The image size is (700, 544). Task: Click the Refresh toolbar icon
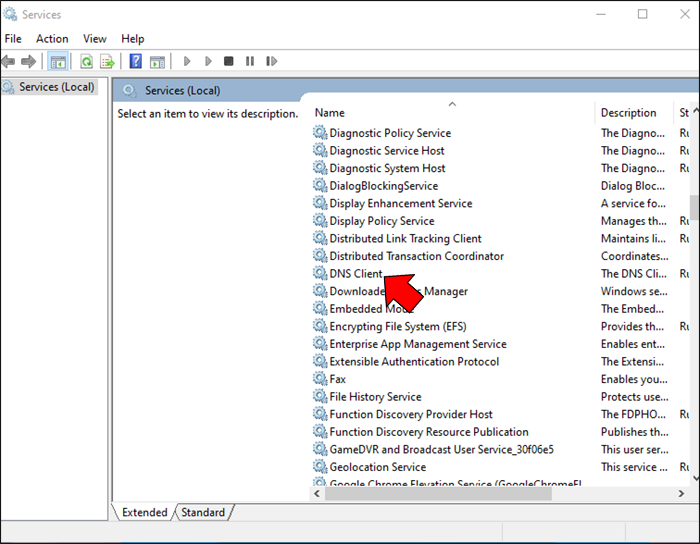[x=87, y=61]
